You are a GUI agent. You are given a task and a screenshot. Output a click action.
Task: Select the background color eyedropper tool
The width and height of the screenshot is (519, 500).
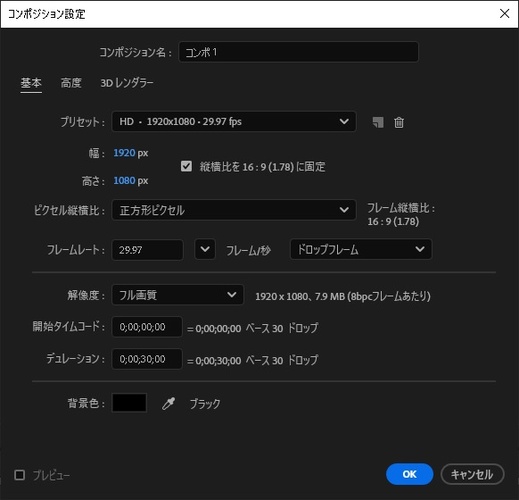click(169, 403)
